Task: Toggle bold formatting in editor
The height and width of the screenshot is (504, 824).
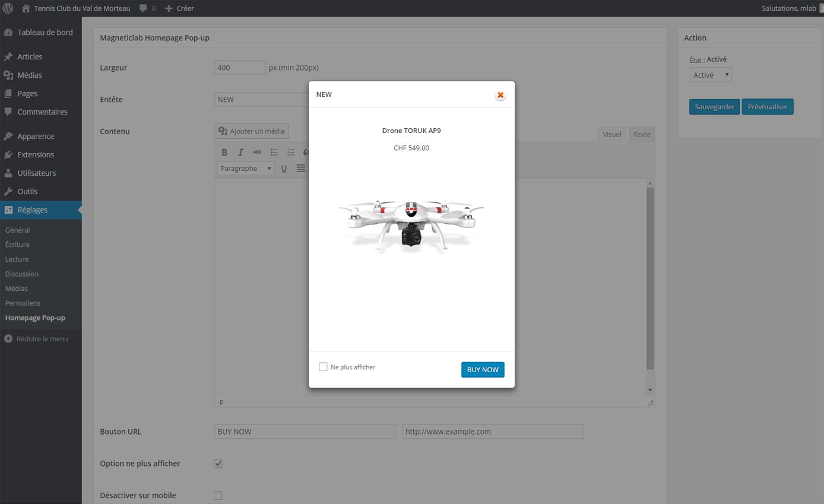Action: click(224, 152)
